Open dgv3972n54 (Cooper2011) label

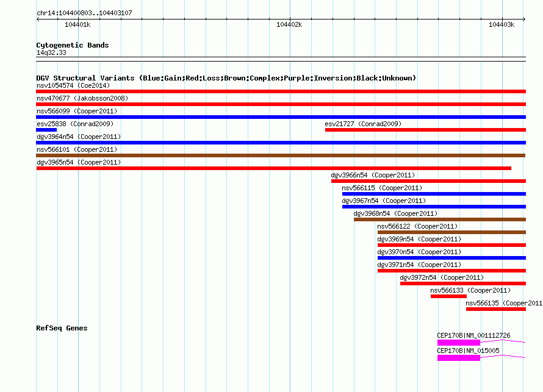coord(442,277)
